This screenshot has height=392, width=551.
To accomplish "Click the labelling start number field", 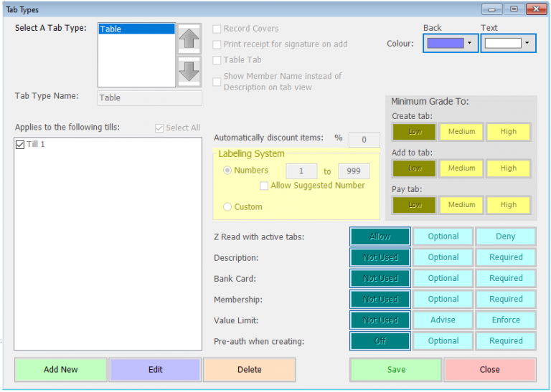I will pyautogui.click(x=301, y=171).
